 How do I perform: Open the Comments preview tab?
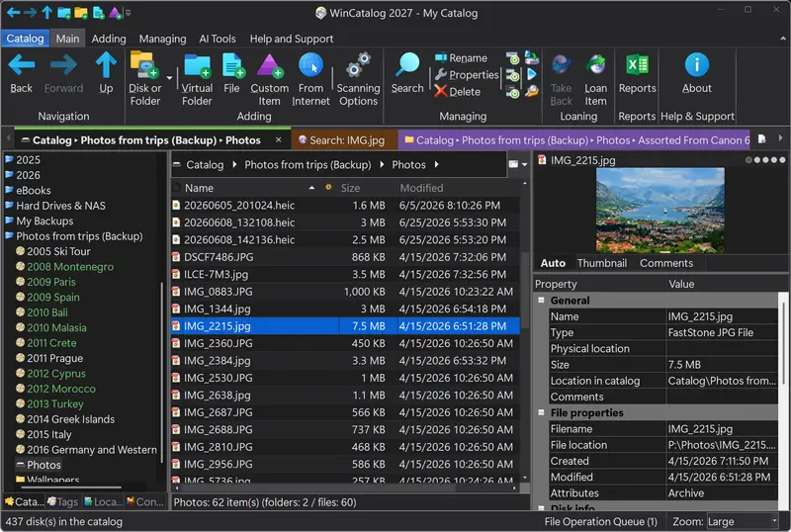point(665,263)
